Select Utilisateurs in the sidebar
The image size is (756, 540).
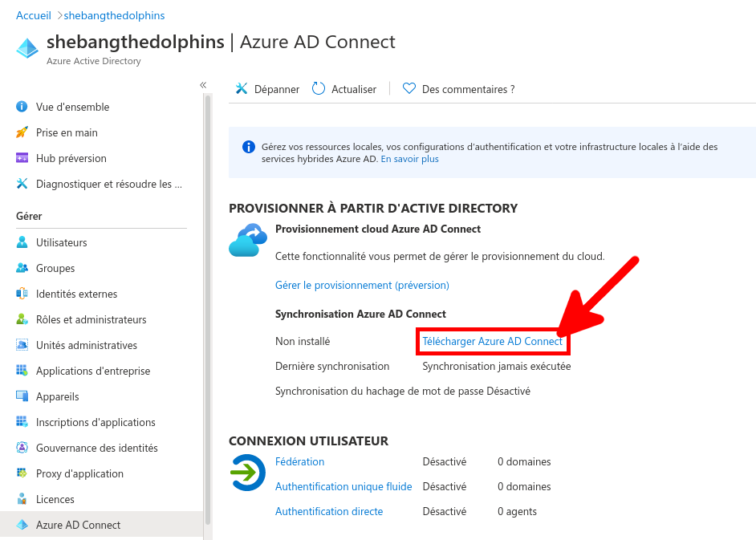pos(60,242)
